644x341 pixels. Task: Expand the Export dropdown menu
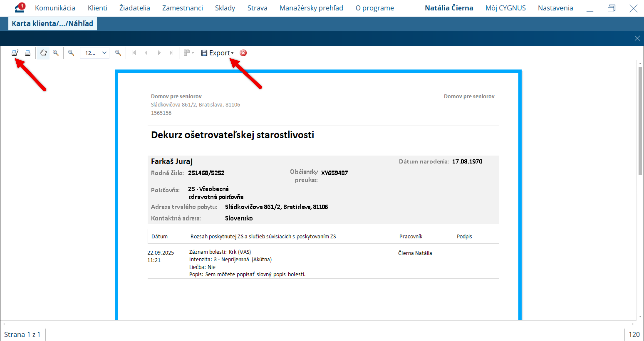(217, 53)
